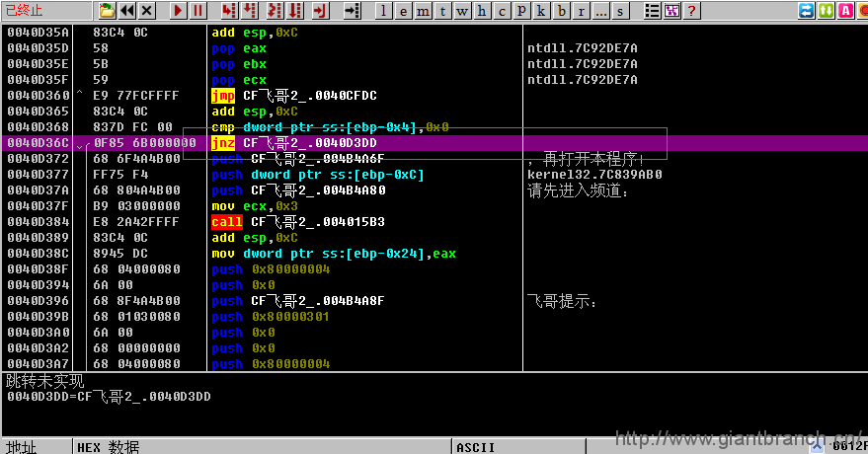Click the 'kernel32.7C839AB0' comment
Image resolution: width=868 pixels, height=454 pixels.
594,174
